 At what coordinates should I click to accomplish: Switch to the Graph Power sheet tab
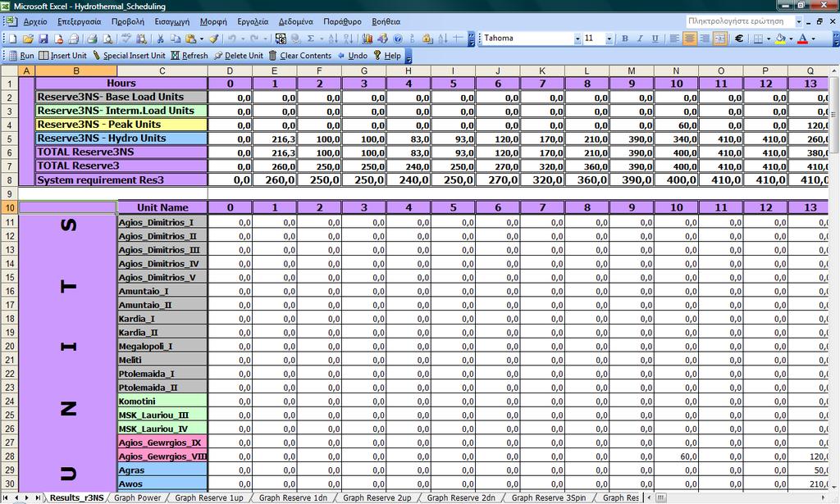coord(138,497)
